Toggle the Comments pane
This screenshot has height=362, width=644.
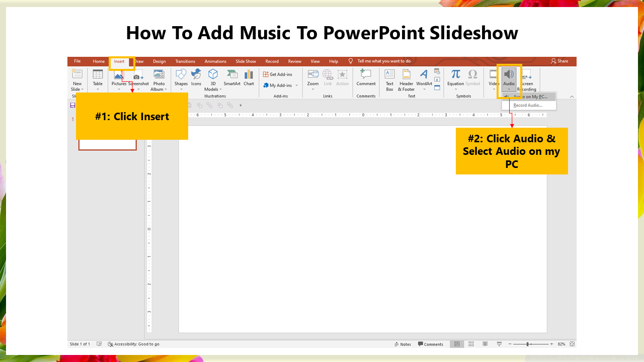430,344
